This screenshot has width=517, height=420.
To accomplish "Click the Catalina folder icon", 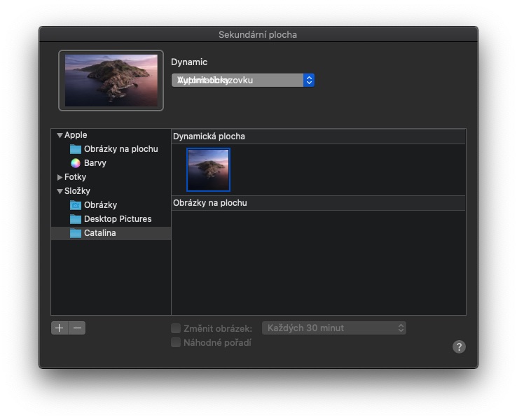I will [x=76, y=233].
